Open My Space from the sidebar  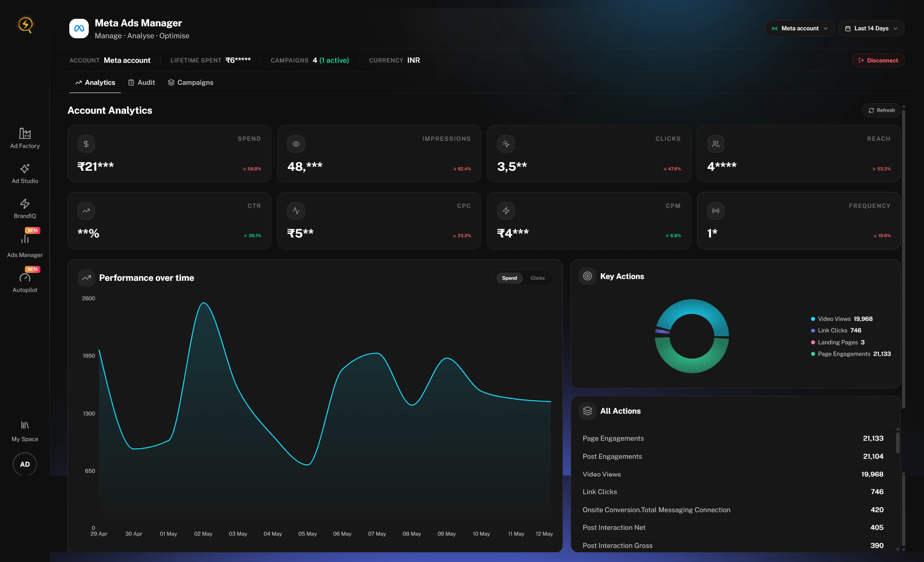(25, 431)
